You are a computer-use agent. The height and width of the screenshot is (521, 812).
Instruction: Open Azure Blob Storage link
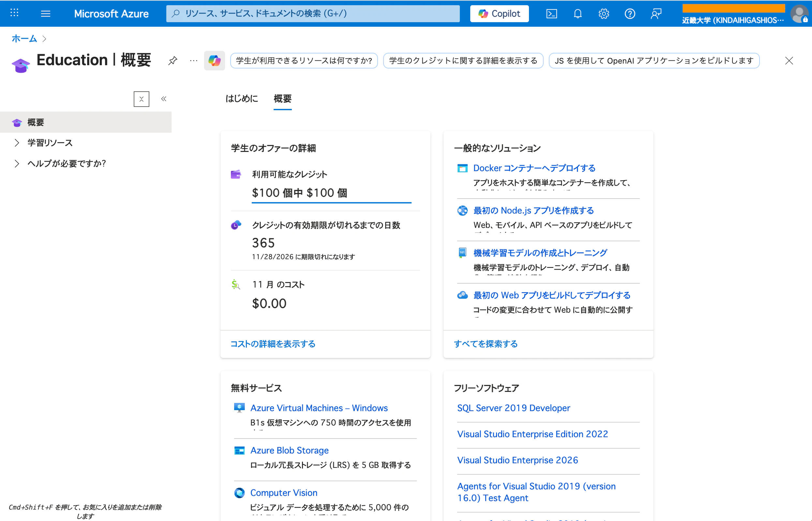point(289,450)
